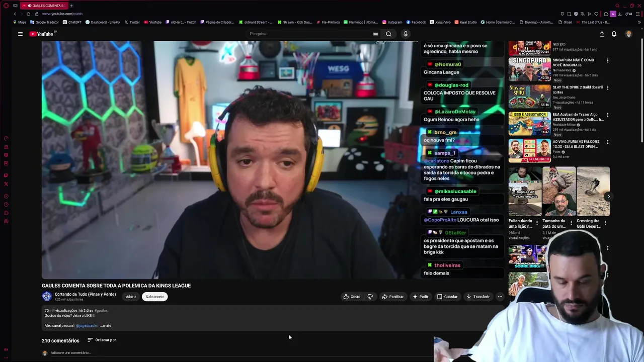Viewport: 644px width, 362px height.
Task: Open the create/upload icon in header
Action: pos(602,34)
